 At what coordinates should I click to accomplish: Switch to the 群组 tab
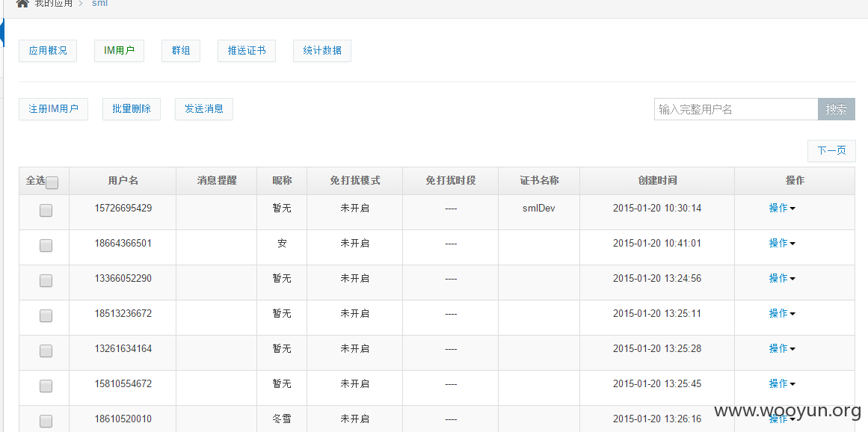click(x=180, y=50)
